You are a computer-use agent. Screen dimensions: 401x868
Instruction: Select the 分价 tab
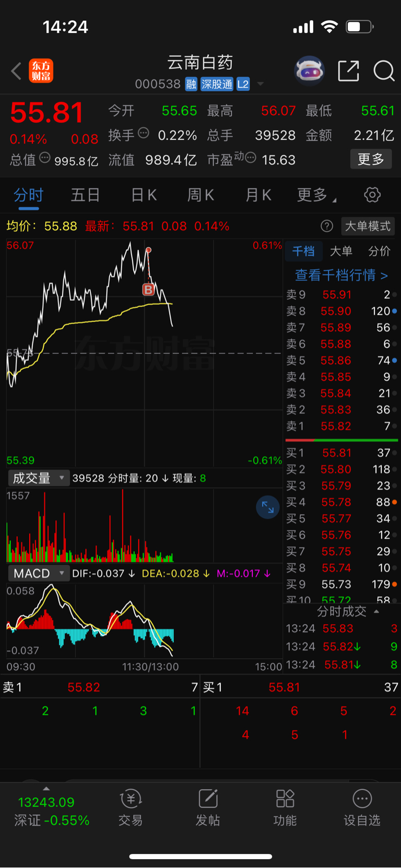379,251
